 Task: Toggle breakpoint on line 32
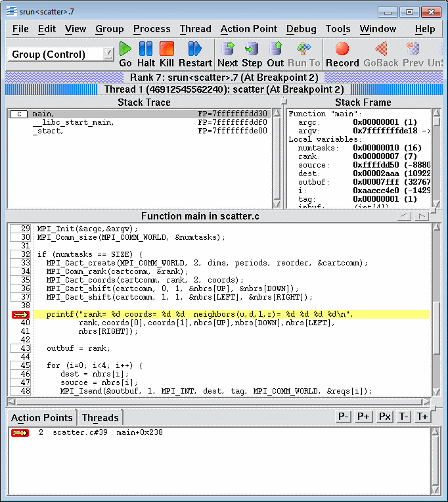(x=20, y=254)
